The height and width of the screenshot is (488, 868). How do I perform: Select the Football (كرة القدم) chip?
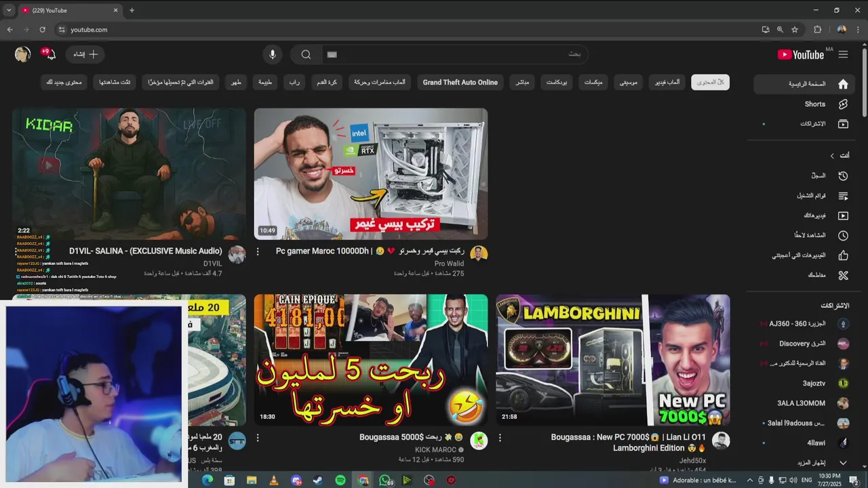(327, 82)
